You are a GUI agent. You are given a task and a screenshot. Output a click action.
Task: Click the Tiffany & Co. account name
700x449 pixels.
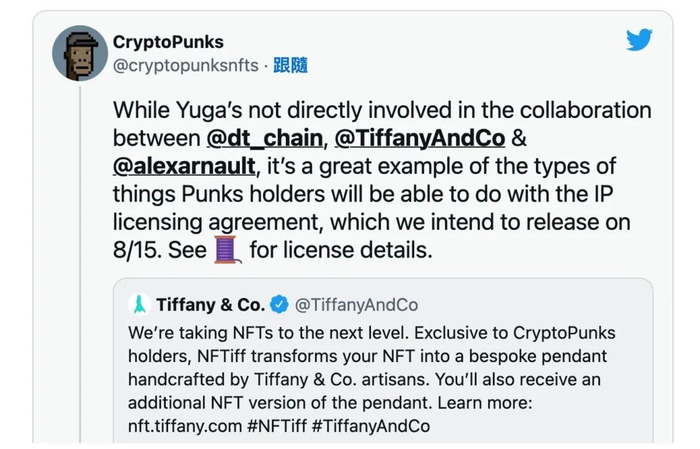point(210,304)
